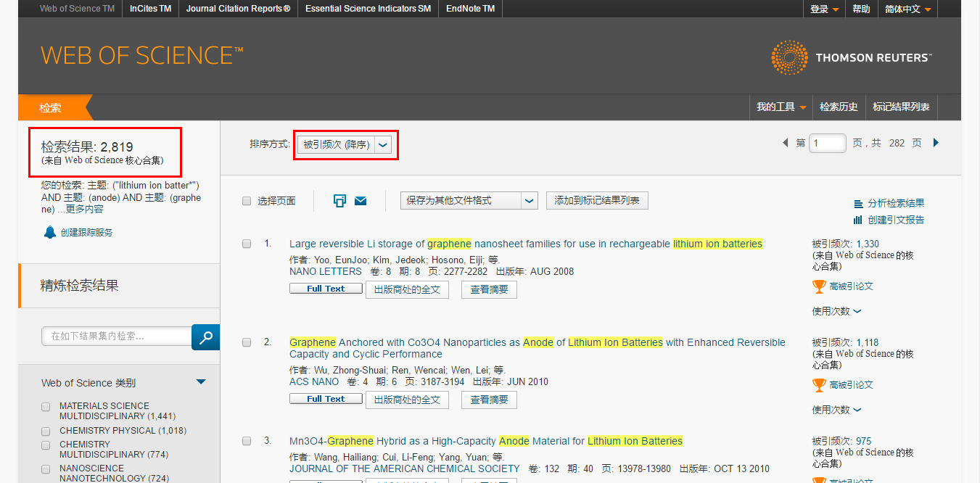Click the print records icon
980x483 pixels.
tap(339, 200)
